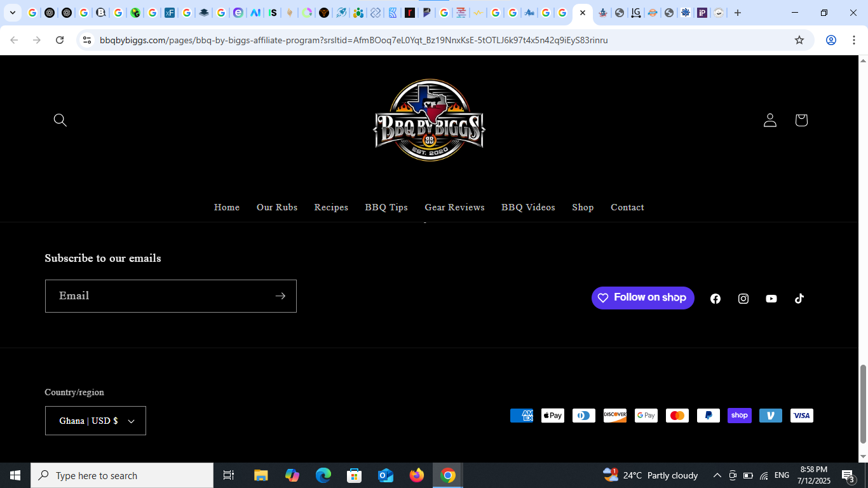The height and width of the screenshot is (488, 868).
Task: Click the Follow on shop button
Action: 643,297
